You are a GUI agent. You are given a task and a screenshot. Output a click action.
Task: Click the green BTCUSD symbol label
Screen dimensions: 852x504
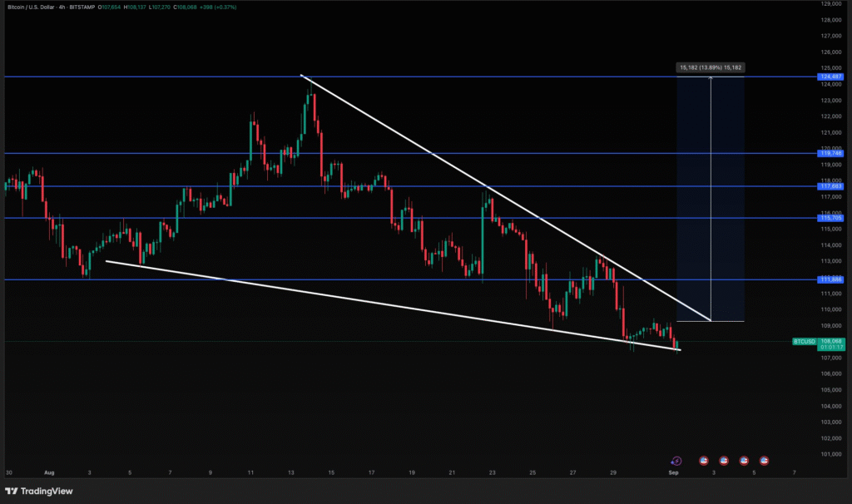click(x=805, y=342)
